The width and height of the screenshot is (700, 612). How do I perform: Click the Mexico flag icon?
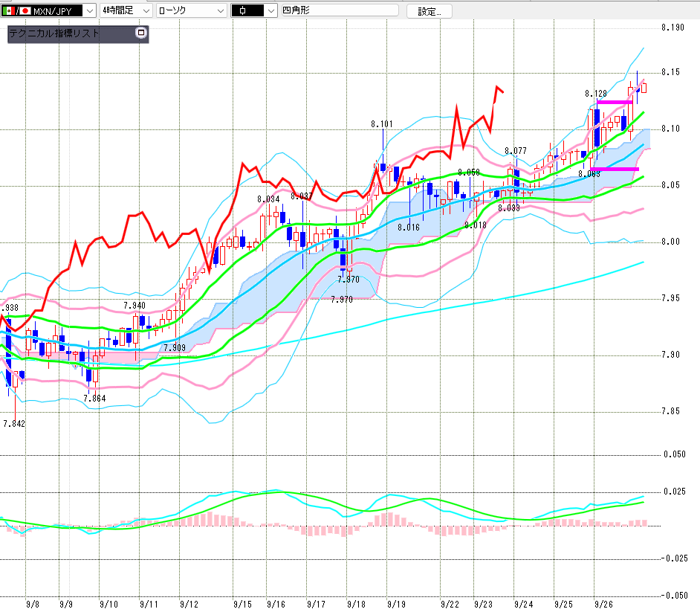click(8, 11)
